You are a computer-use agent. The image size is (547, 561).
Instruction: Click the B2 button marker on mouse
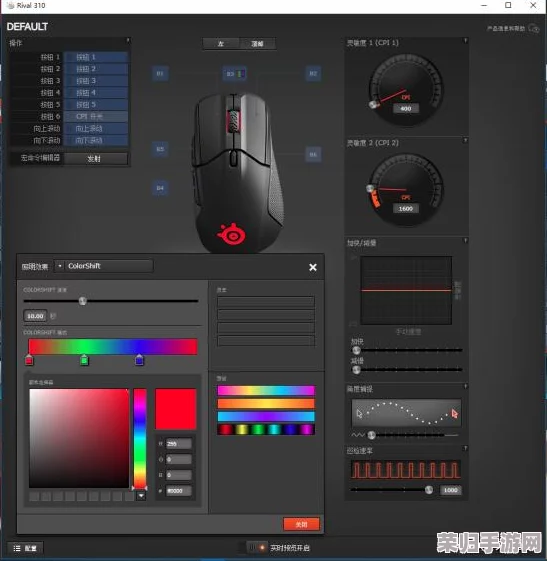pyautogui.click(x=313, y=74)
